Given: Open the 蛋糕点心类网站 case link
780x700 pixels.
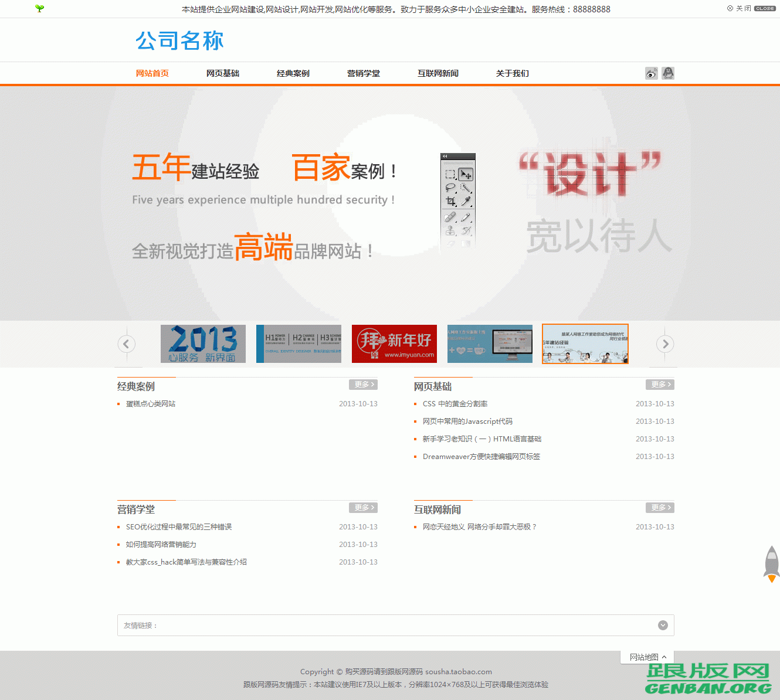Looking at the screenshot, I should (152, 403).
